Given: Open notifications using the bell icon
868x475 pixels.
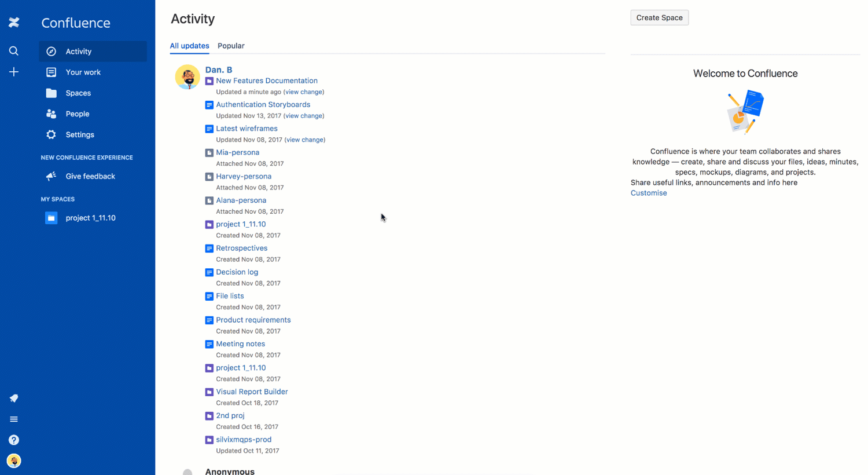Looking at the screenshot, I should pos(14,398).
